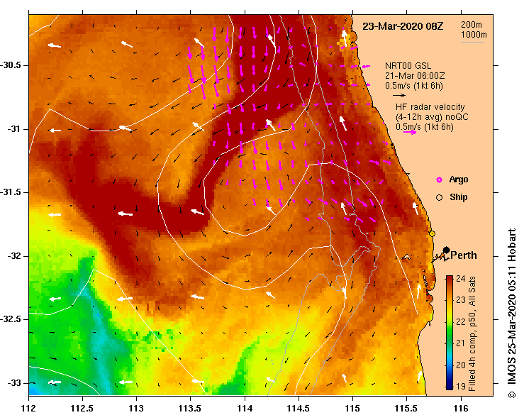The height and width of the screenshot is (420, 524).
Task: Click the latitude axis label -31
Action: (13, 128)
